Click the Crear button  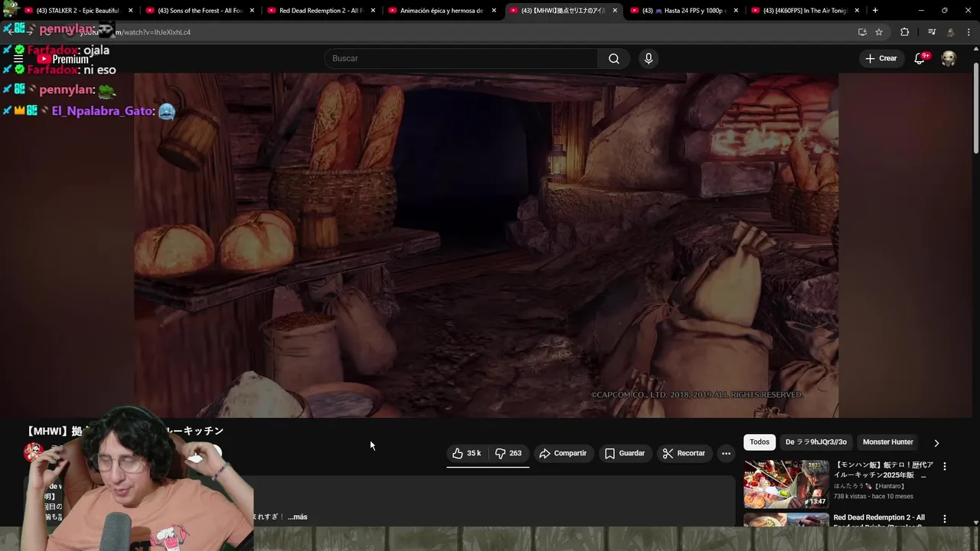point(881,59)
